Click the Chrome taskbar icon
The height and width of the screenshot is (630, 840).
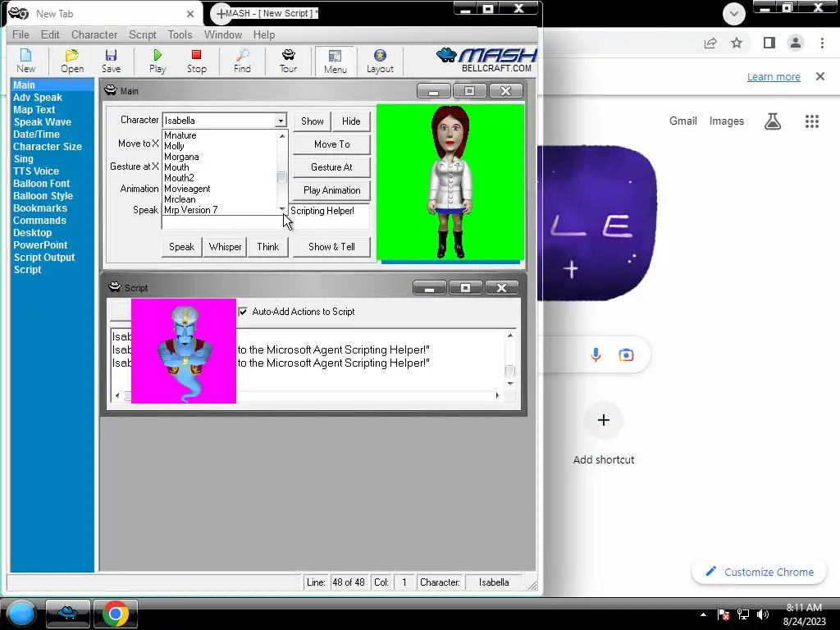116,614
